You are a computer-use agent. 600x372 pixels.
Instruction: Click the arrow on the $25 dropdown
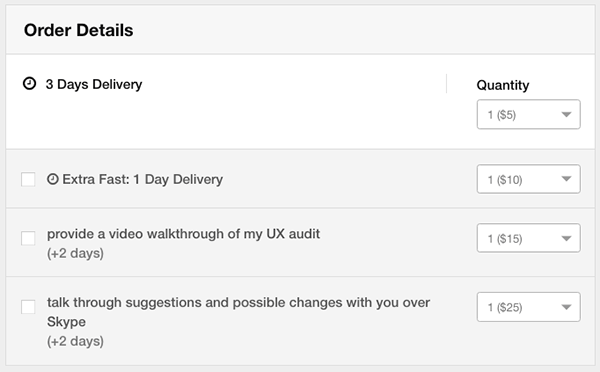pyautogui.click(x=566, y=307)
